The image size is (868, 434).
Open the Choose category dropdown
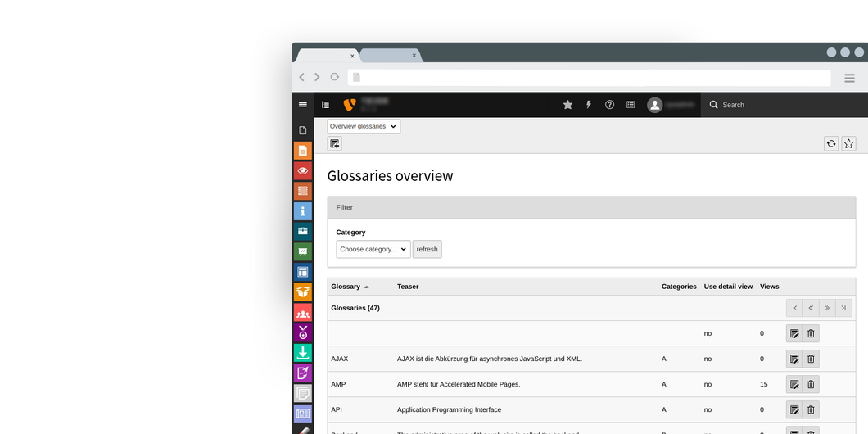click(373, 249)
